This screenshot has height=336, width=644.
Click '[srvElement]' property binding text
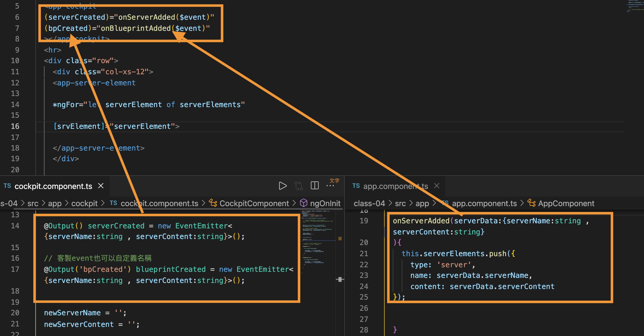click(x=79, y=126)
